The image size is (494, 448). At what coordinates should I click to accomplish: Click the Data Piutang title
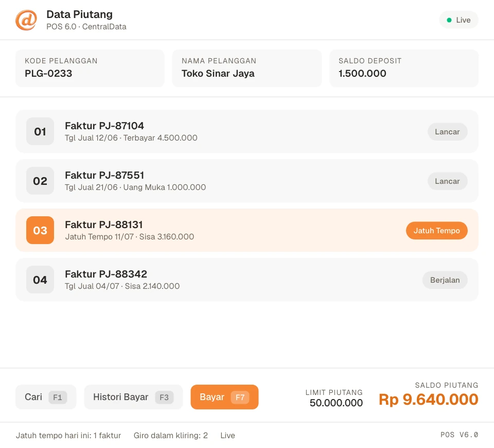79,14
